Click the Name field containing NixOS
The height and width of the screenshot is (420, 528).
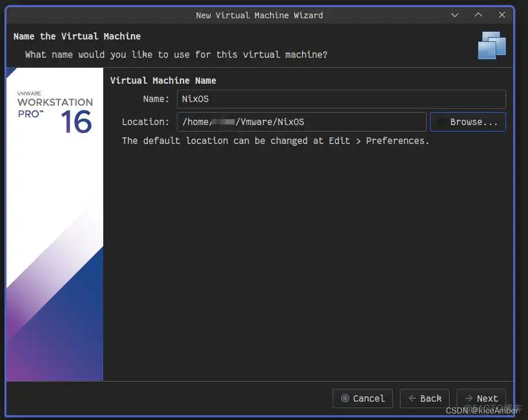coord(340,99)
